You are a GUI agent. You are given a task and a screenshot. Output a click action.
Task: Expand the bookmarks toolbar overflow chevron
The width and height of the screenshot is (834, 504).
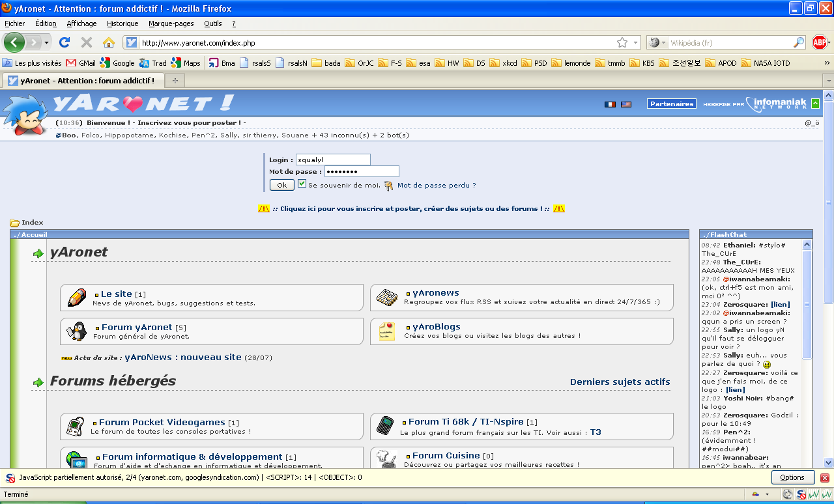pyautogui.click(x=827, y=63)
